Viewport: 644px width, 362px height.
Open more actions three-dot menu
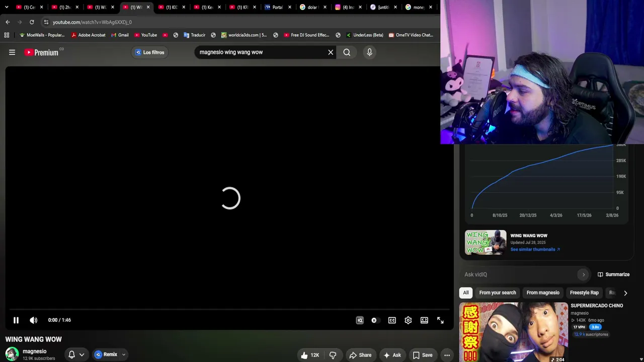(447, 355)
